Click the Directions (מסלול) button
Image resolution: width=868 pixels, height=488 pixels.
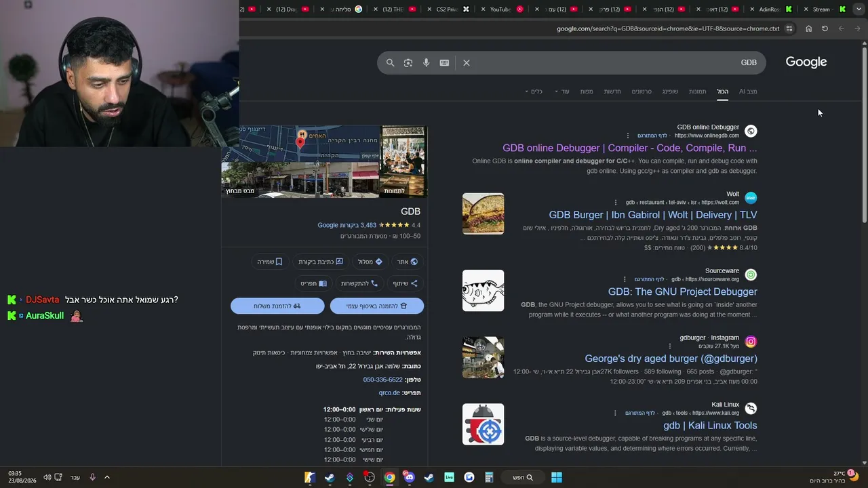tap(370, 262)
